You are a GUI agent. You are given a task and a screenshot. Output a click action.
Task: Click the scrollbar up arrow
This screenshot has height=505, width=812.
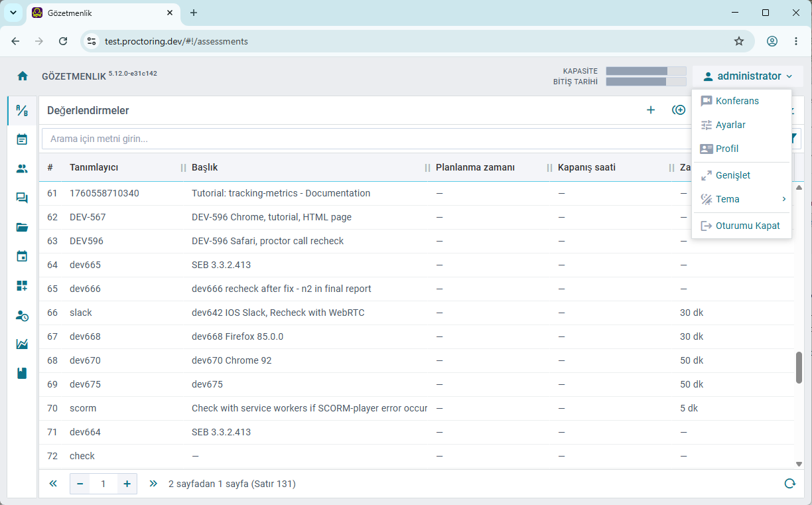[799, 188]
